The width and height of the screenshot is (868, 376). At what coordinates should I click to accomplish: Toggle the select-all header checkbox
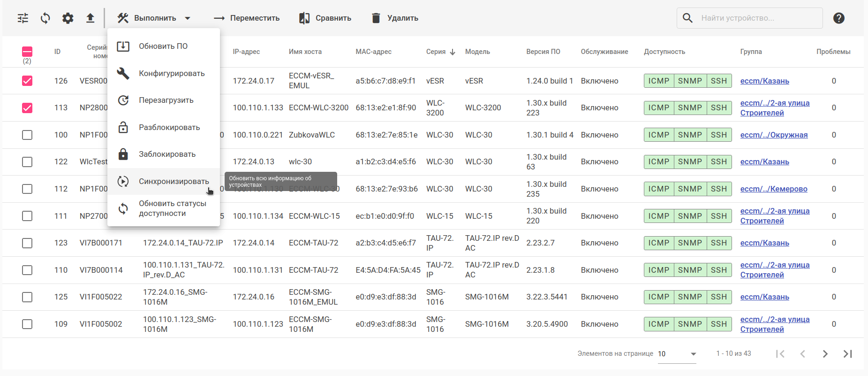point(27,52)
